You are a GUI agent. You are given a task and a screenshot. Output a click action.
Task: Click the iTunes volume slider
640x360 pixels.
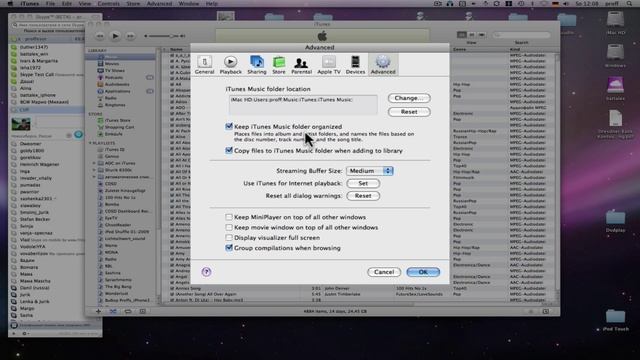point(163,36)
